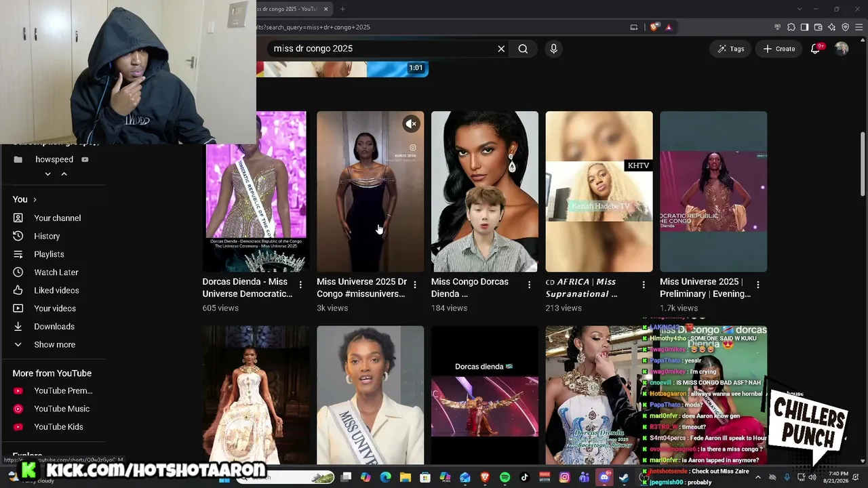The height and width of the screenshot is (488, 868).
Task: Open Brave VPN shield icon
Action: [x=845, y=27]
